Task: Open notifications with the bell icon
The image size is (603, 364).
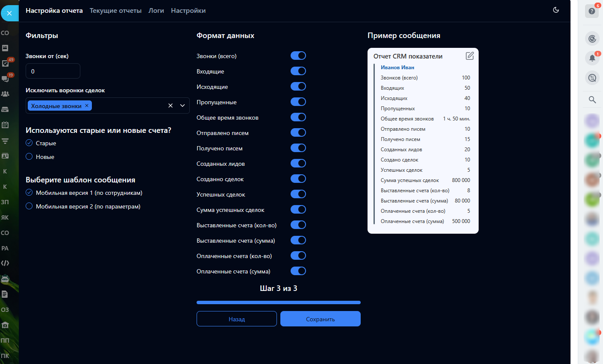Action: pyautogui.click(x=592, y=58)
